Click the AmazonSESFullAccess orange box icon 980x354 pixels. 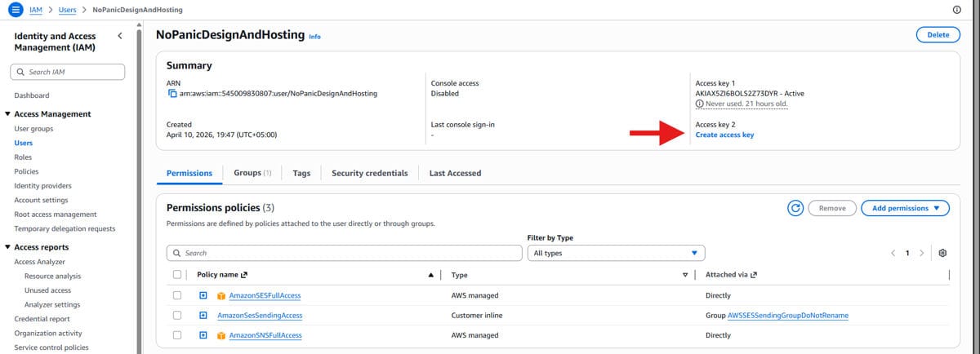[x=221, y=295]
